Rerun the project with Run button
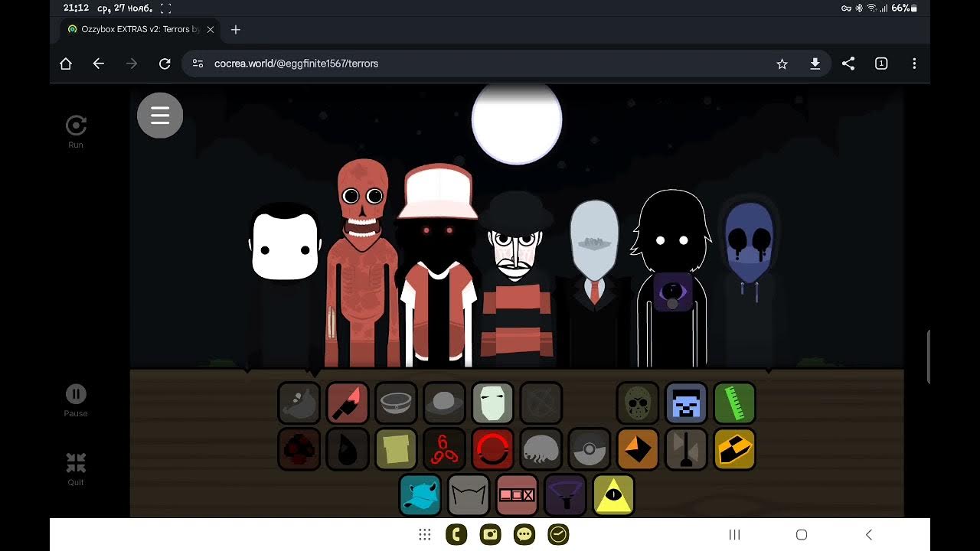This screenshot has width=980, height=551. [76, 132]
